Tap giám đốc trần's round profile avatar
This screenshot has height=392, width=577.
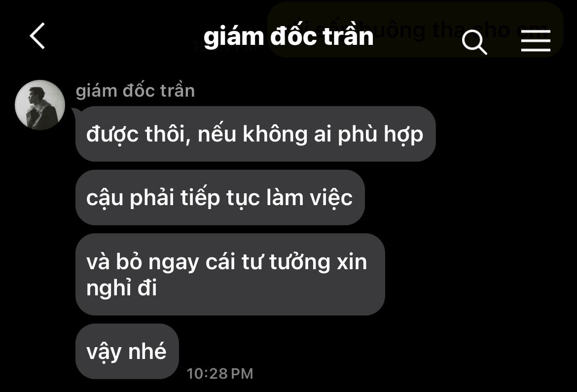tap(40, 105)
